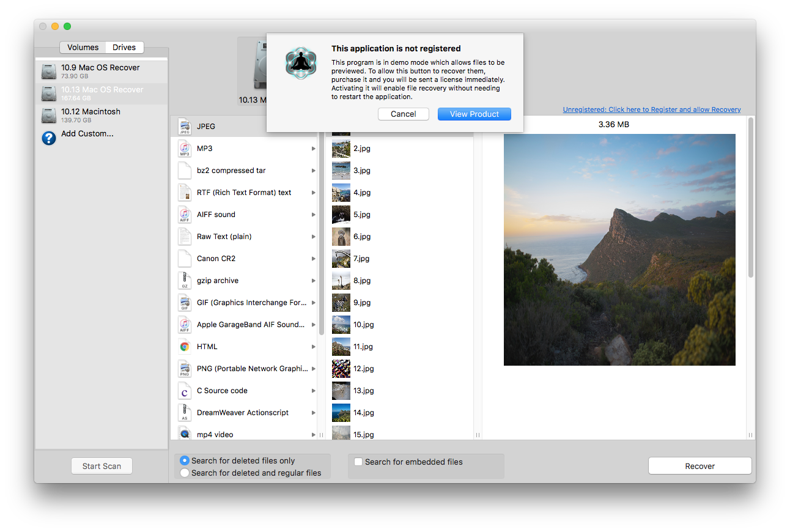The image size is (790, 532).
Task: Open the Unregistered register link
Action: pyautogui.click(x=652, y=109)
